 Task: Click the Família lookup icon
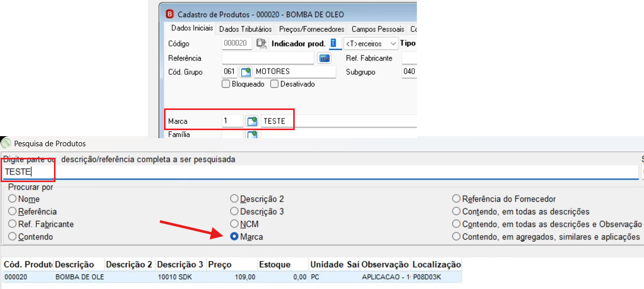point(251,134)
